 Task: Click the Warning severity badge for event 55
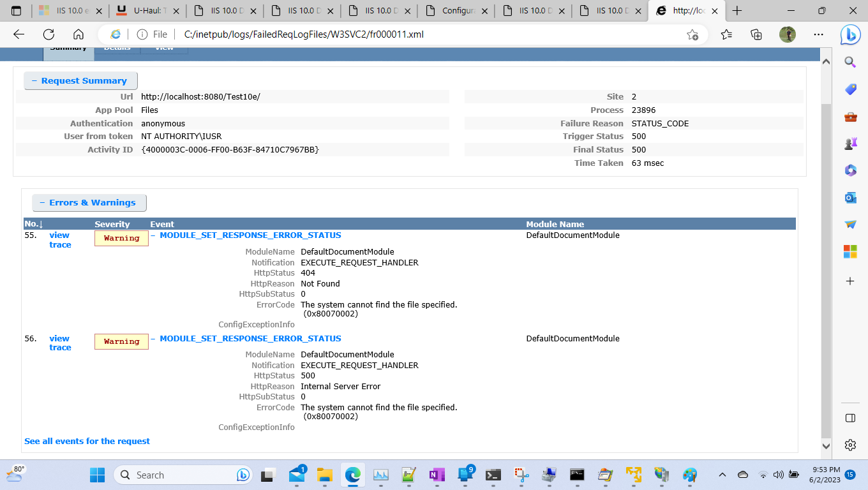point(121,239)
